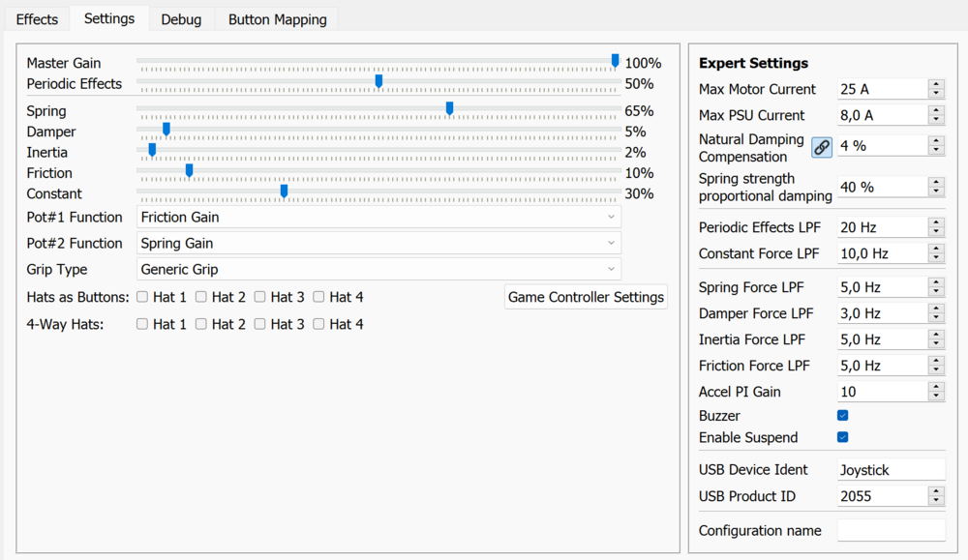
Task: Decrease USB Product ID with down arrow
Action: [x=936, y=501]
